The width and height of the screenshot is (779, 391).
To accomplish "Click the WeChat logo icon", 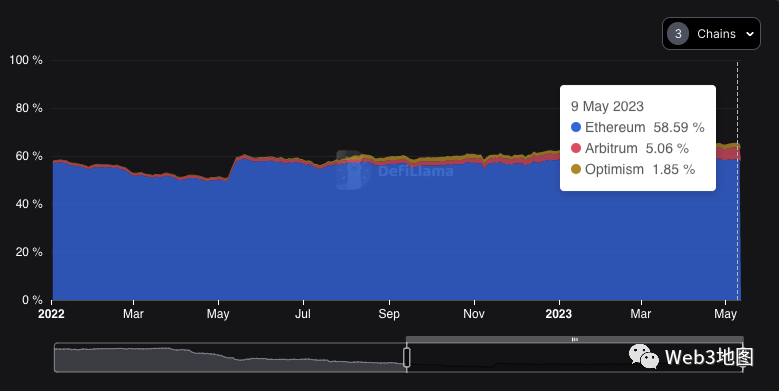I will tap(643, 356).
